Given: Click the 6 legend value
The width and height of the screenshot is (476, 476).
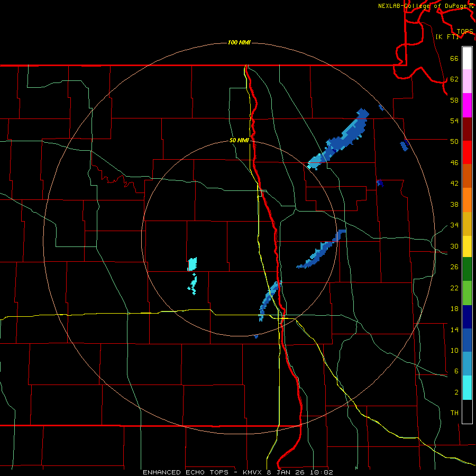Looking at the screenshot, I should [456, 371].
